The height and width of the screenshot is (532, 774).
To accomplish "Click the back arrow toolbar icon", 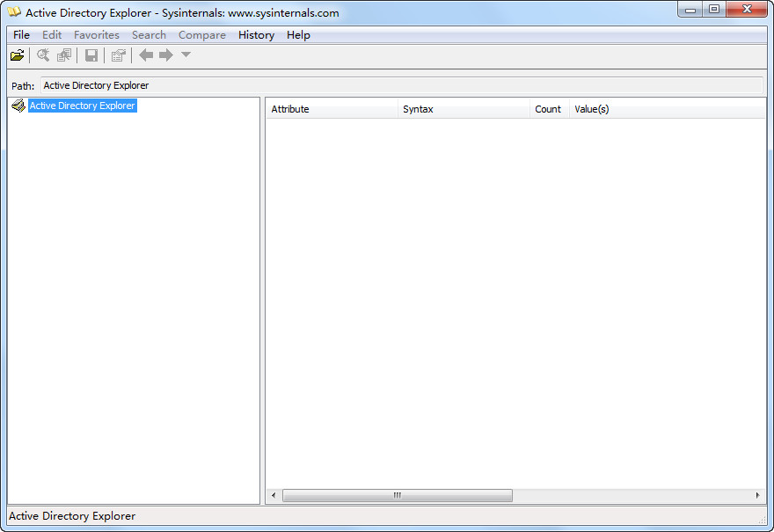I will (146, 55).
